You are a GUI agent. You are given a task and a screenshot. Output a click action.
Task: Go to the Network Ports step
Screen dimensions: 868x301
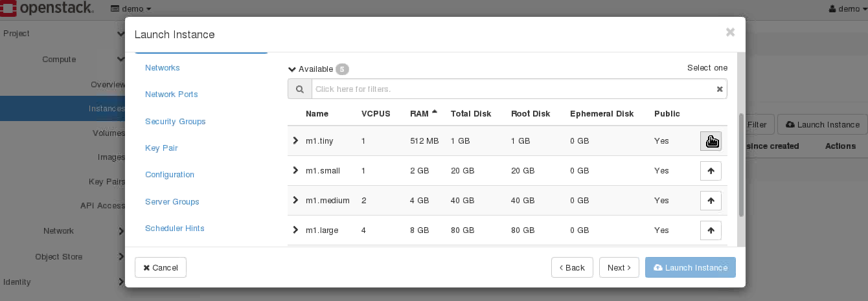[x=172, y=95]
